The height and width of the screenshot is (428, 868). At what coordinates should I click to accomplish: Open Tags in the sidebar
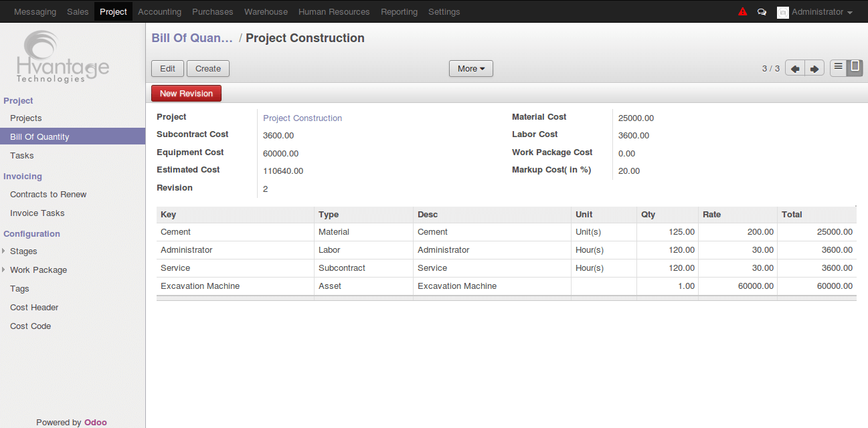click(19, 289)
